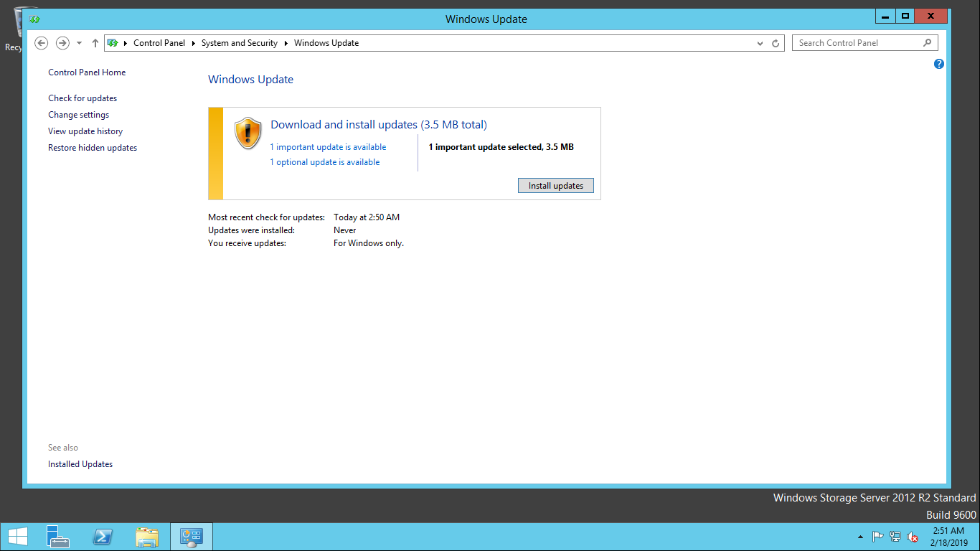The image size is (980, 551).
Task: Open File Explorer from the taskbar
Action: [x=147, y=537]
